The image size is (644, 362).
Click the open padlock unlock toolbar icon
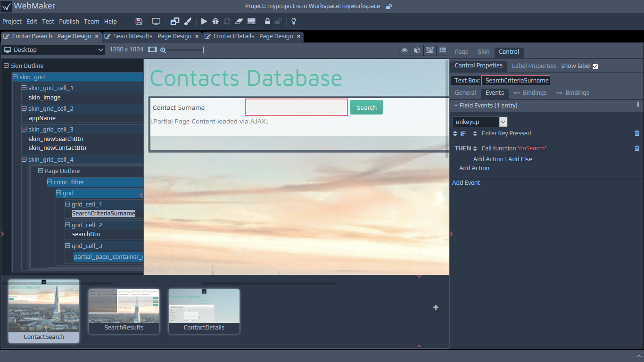click(278, 21)
